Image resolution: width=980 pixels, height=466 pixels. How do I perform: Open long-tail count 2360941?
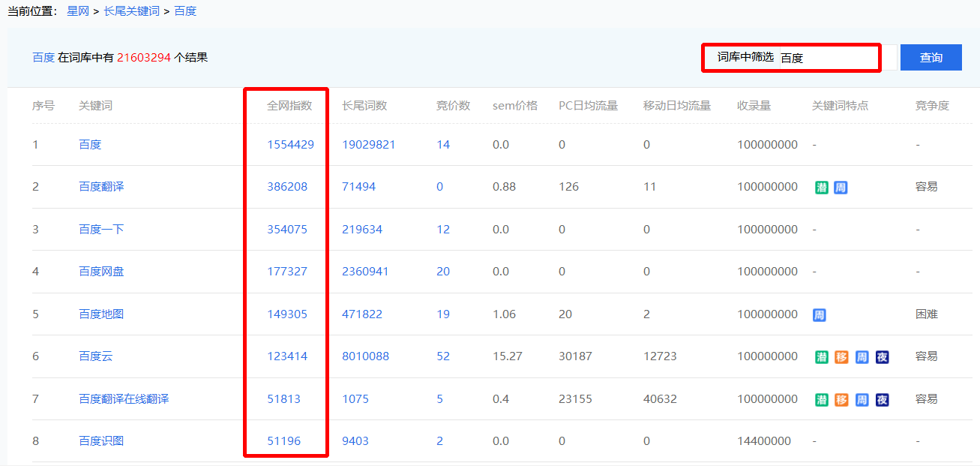(366, 272)
